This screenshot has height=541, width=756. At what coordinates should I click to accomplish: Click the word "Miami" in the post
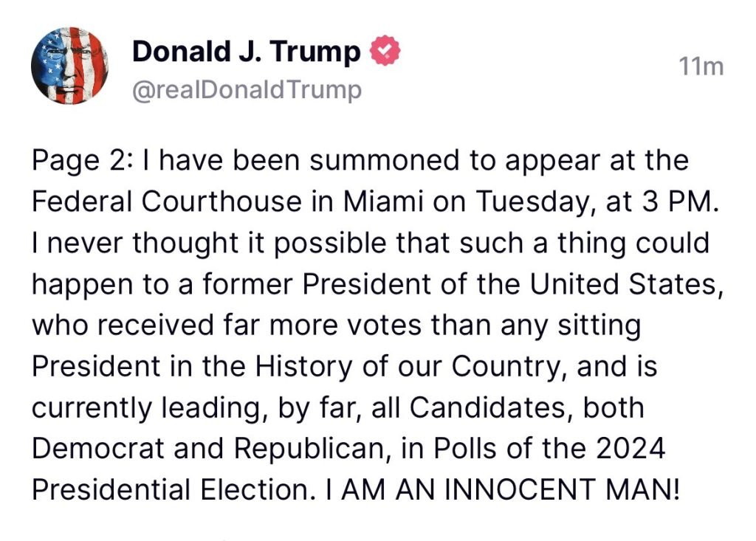click(383, 201)
